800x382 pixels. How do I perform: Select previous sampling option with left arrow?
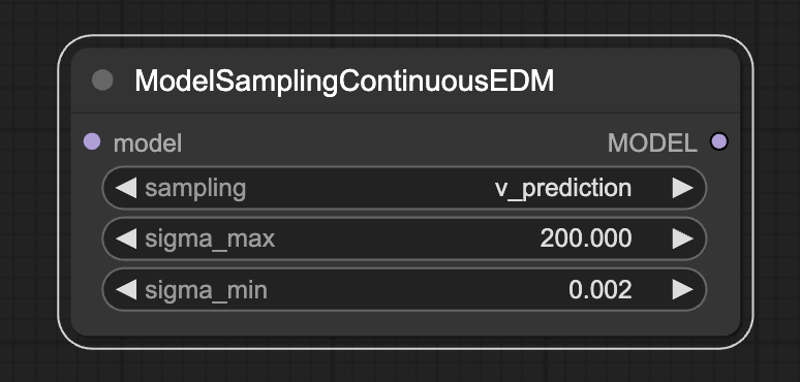click(x=126, y=188)
